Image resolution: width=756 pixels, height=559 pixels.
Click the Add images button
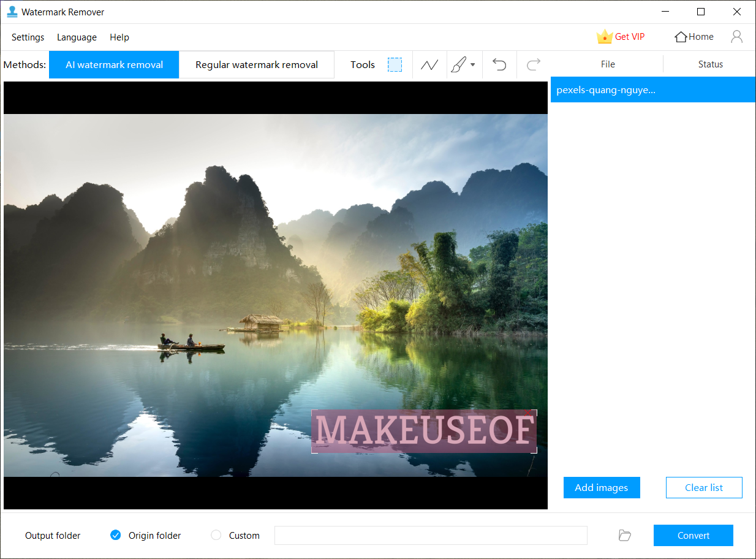tap(602, 487)
